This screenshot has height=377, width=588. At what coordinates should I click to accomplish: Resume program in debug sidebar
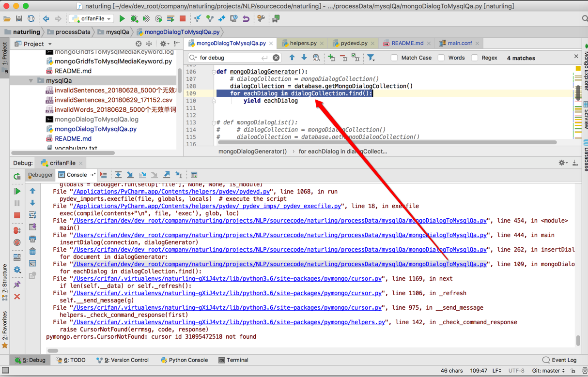pos(17,191)
